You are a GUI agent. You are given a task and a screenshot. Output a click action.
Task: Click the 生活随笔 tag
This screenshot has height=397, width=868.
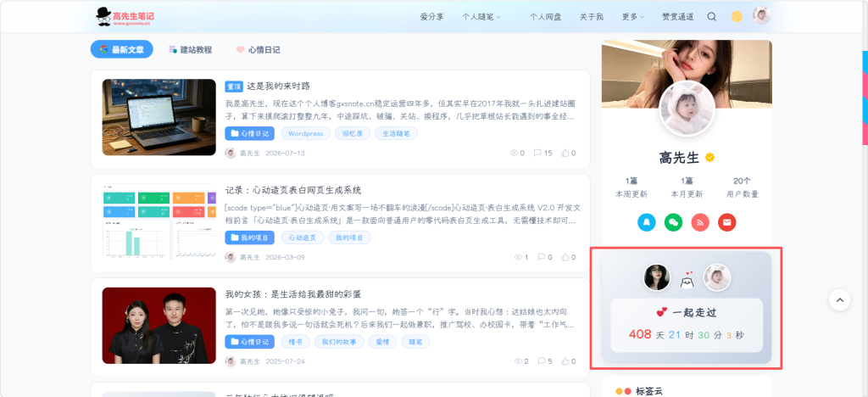pyautogui.click(x=397, y=133)
